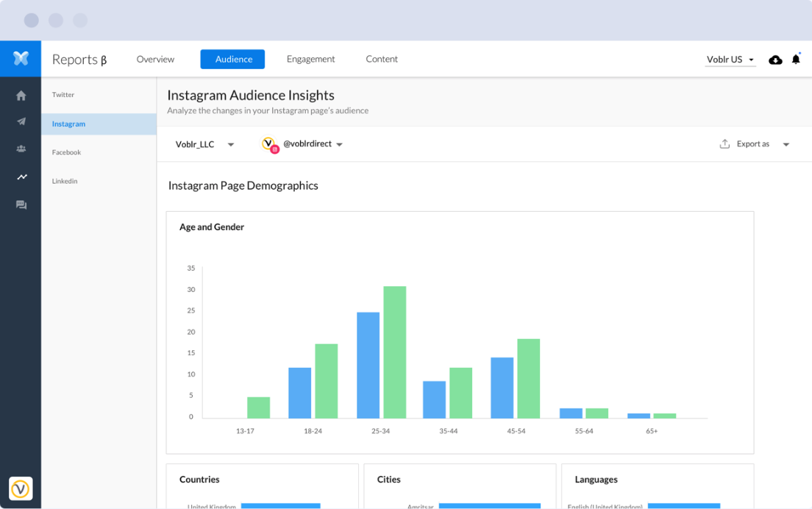Click the green 25-34 bar in chart
The height and width of the screenshot is (509, 812).
(394, 352)
